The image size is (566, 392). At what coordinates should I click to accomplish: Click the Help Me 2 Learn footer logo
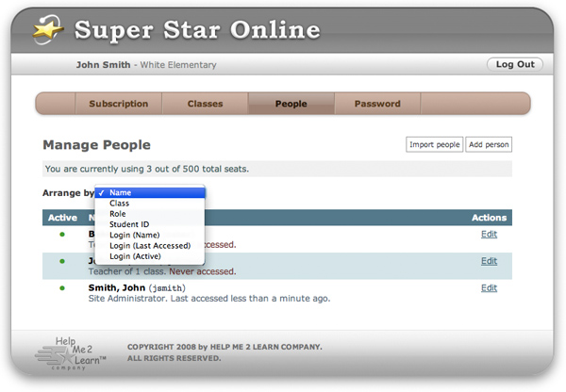(72, 352)
